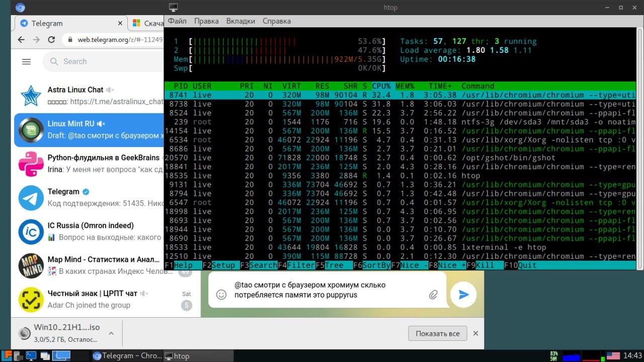Click the Chromium icon above the tab strip

click(x=21, y=7)
